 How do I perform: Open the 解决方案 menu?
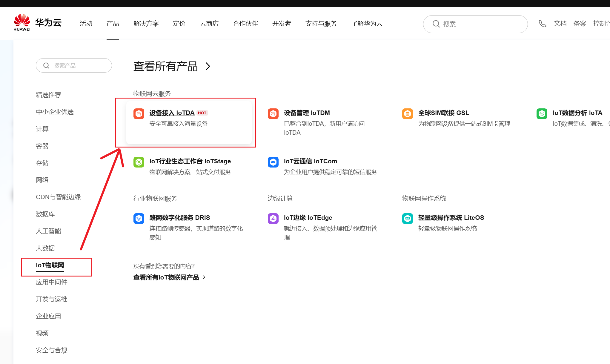[x=146, y=24]
